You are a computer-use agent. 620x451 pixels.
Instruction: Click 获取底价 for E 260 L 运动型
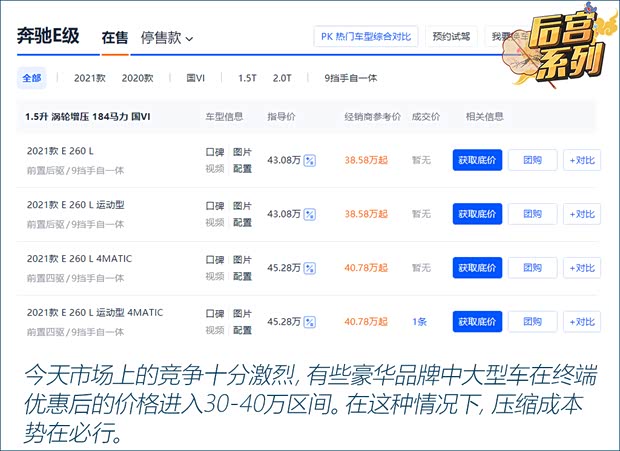(477, 214)
